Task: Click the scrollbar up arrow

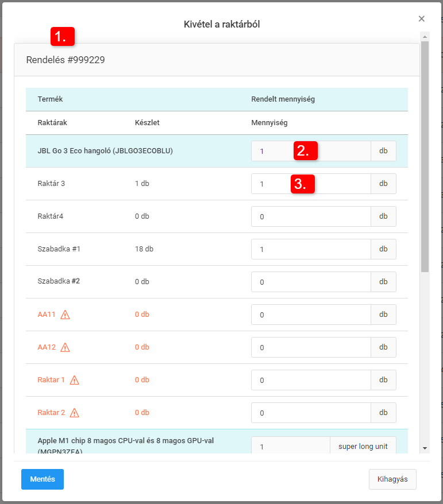Action: point(425,37)
